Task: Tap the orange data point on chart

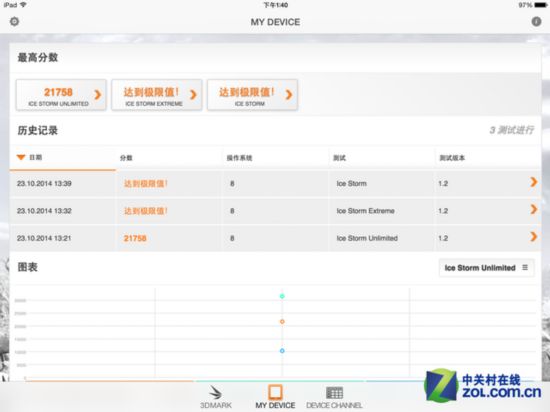Action: 282,322
